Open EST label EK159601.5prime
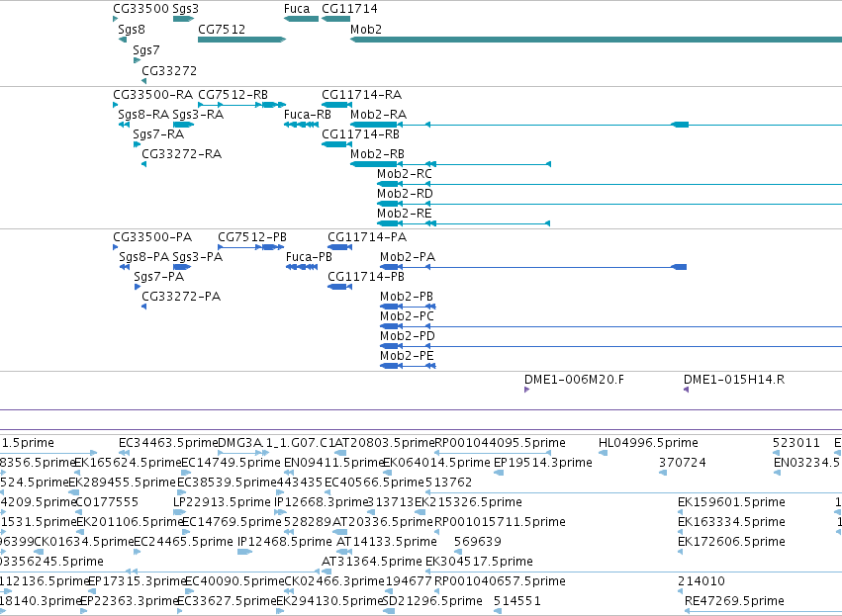This screenshot has height=616, width=842. click(x=731, y=502)
